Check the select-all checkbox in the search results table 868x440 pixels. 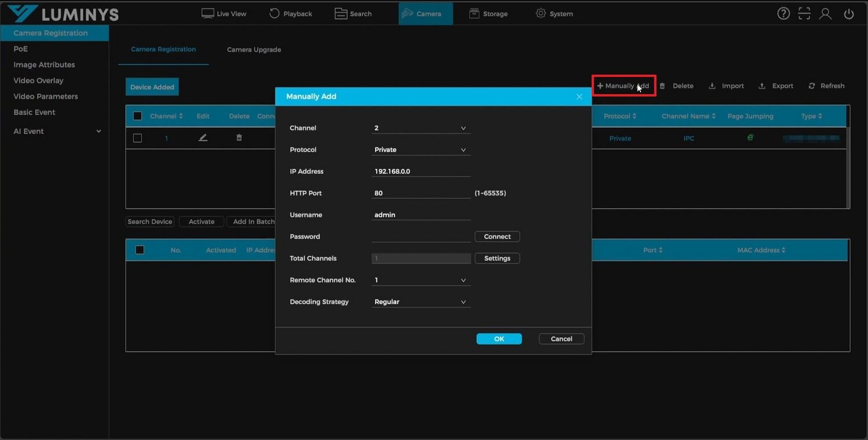pyautogui.click(x=139, y=249)
